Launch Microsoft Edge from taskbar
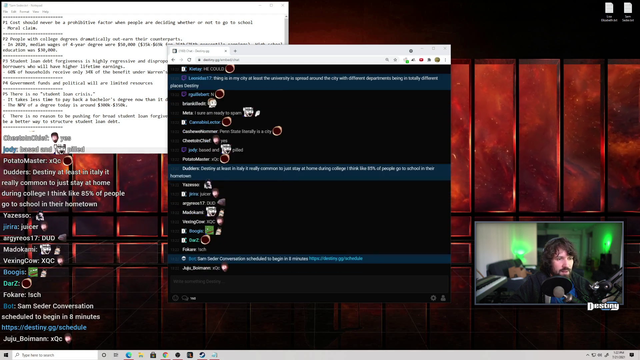The height and width of the screenshot is (360, 640). [129, 355]
